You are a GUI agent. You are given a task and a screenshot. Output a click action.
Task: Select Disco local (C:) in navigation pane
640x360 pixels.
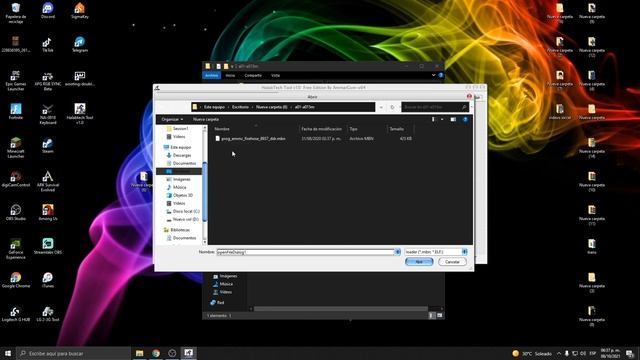click(x=185, y=211)
